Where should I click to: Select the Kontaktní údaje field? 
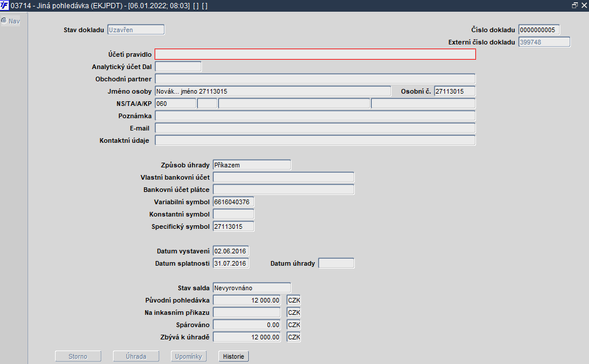315,140
